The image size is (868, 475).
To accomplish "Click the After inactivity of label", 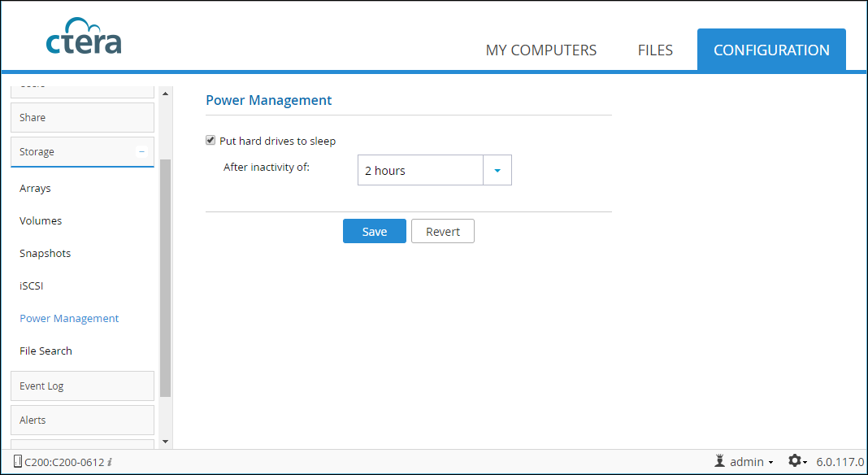I will 267,167.
